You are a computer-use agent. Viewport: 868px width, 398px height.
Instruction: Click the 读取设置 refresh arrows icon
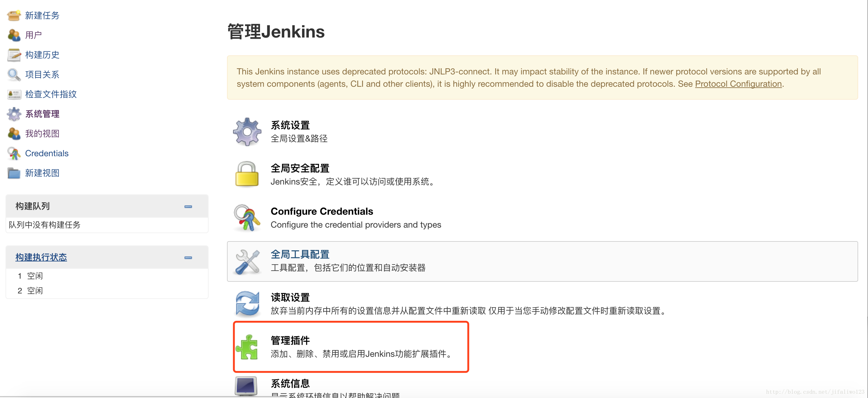[247, 304]
